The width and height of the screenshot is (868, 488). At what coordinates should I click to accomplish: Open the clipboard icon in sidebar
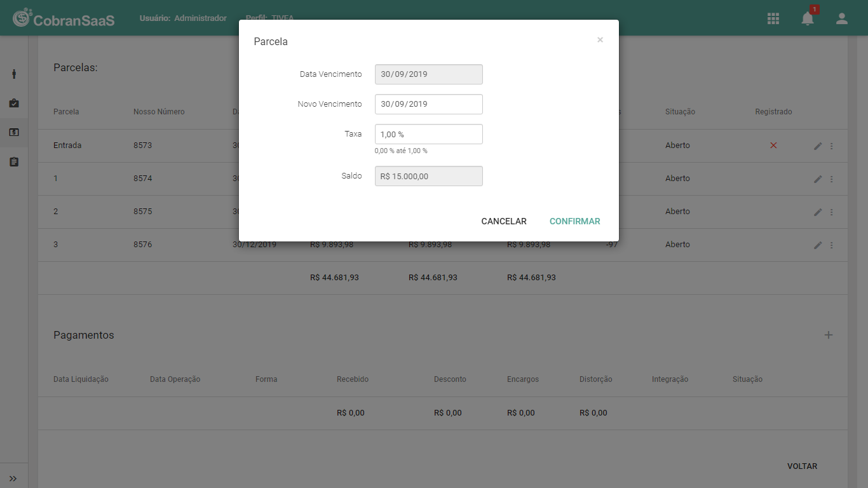(x=14, y=162)
